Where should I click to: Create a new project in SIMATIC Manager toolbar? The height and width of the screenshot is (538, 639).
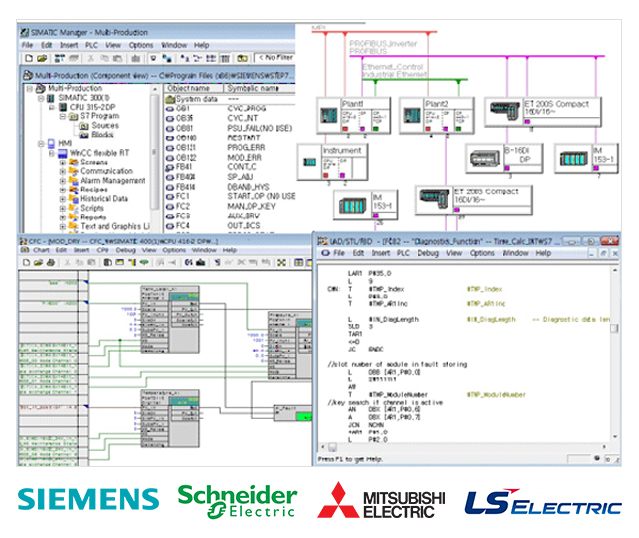coord(29,58)
